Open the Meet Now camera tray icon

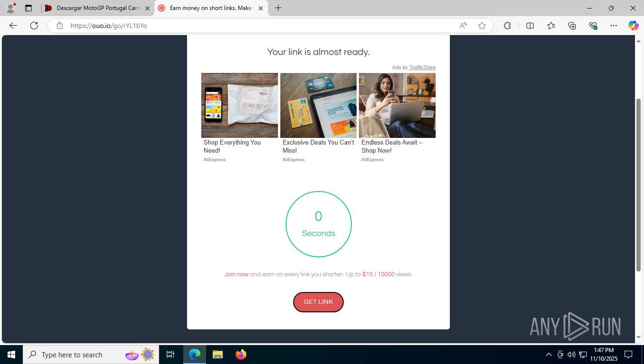560,355
